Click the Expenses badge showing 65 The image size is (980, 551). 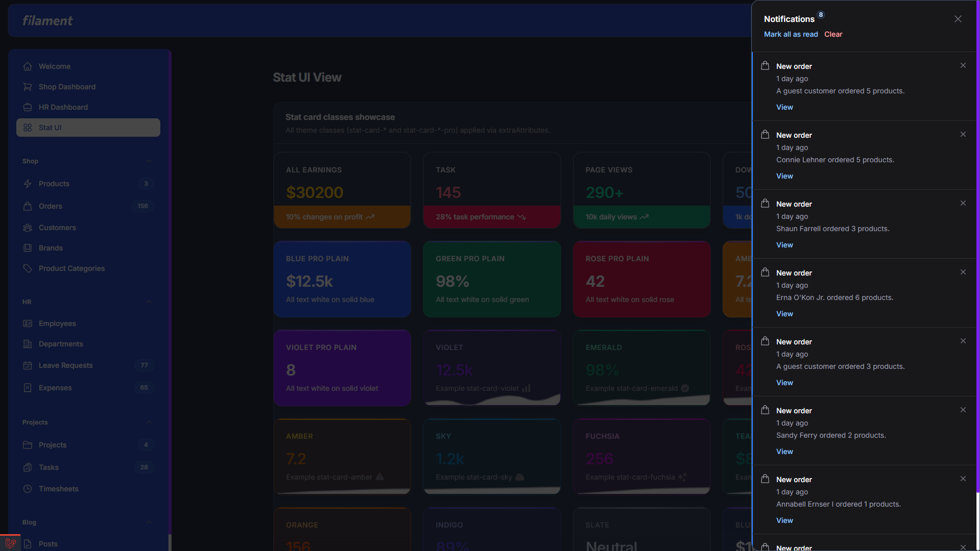pyautogui.click(x=144, y=388)
